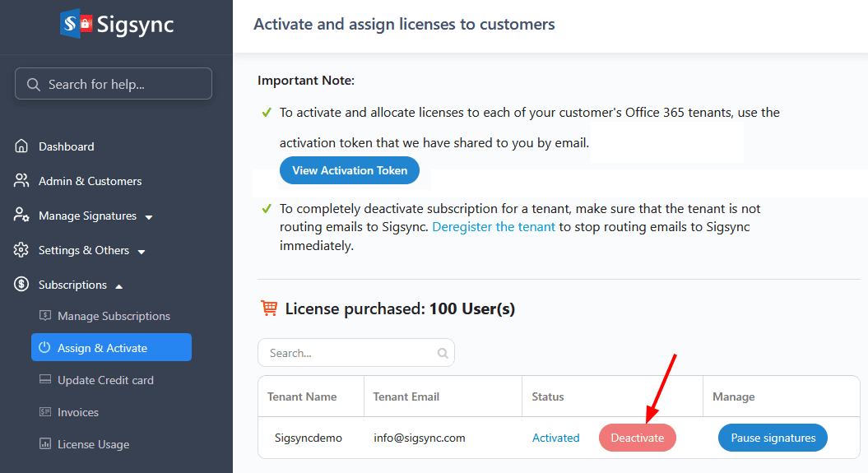Click the search icon in tenant search box
This screenshot has height=473, width=868.
point(443,353)
